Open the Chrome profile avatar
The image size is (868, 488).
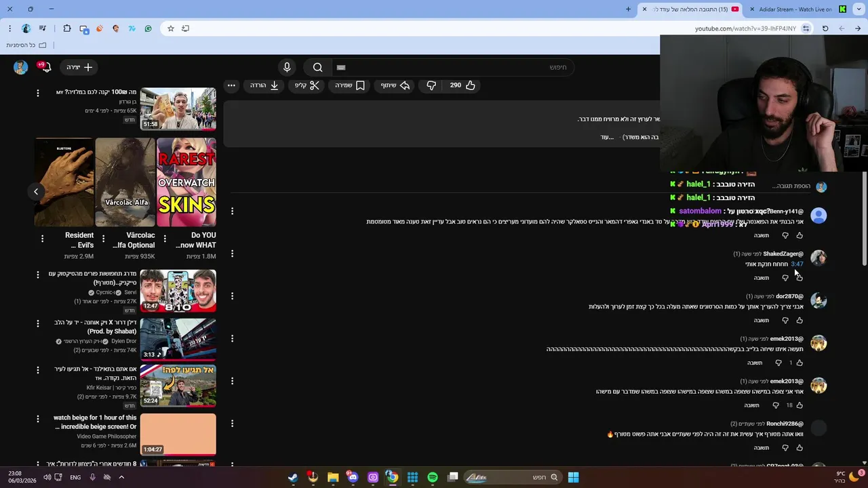click(26, 28)
